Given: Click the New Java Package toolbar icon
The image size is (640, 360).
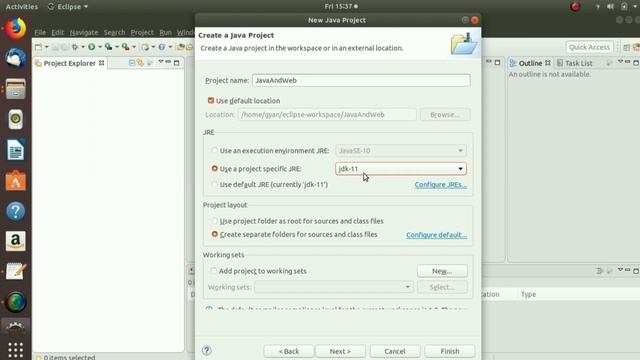Looking at the screenshot, I should [x=145, y=47].
